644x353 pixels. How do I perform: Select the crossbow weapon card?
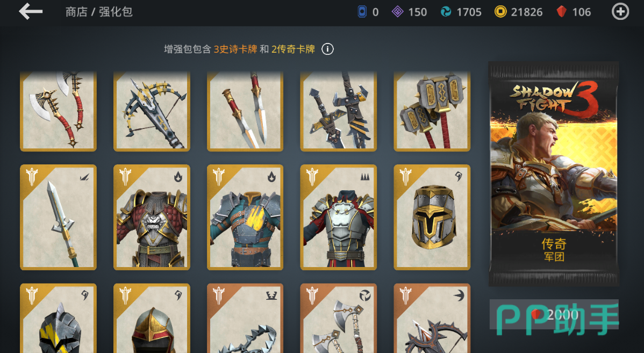pos(152,111)
